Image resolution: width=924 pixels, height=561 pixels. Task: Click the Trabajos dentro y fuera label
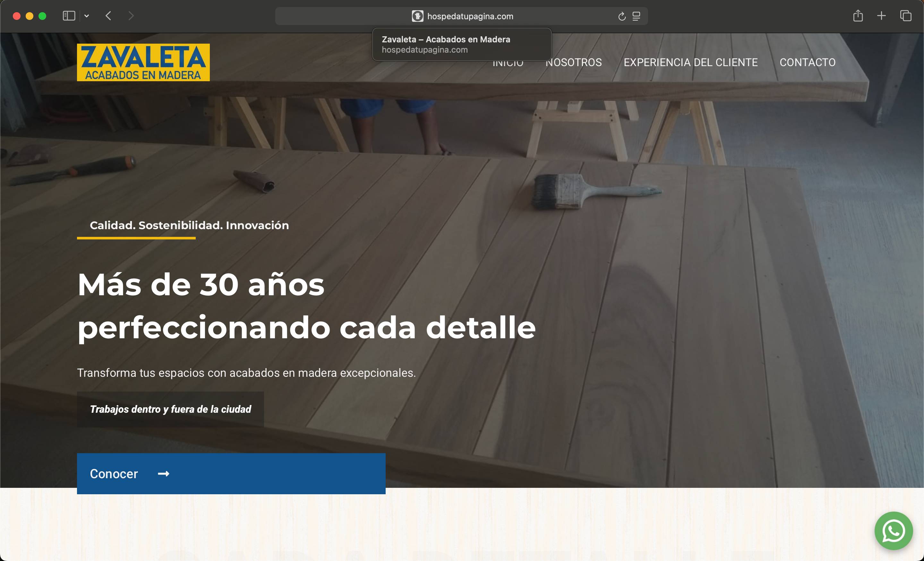pos(170,409)
